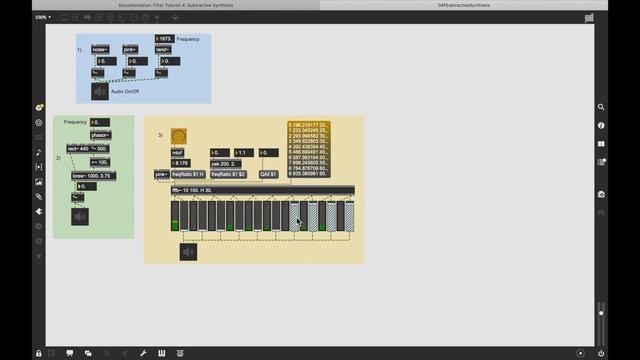Open the target-shaped Max objects icon
Image resolution: width=640 pixels, height=360 pixels.
point(39,122)
